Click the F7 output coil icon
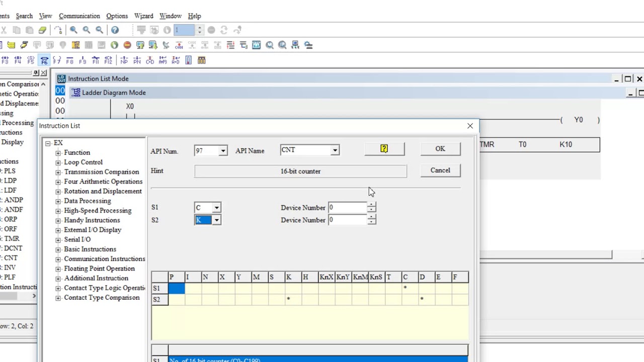 (57, 60)
